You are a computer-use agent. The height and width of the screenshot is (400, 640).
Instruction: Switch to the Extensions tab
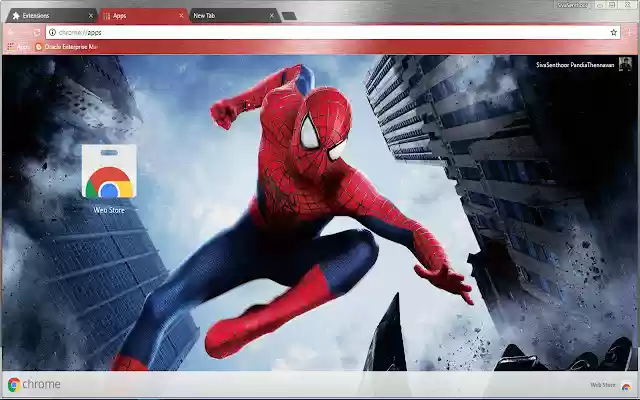51,16
